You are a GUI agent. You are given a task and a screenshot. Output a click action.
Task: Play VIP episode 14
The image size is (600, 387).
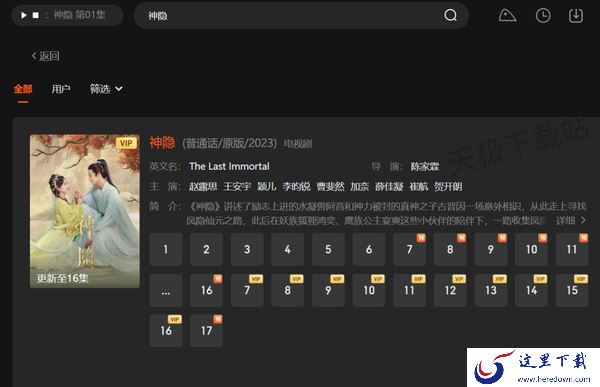coord(532,290)
